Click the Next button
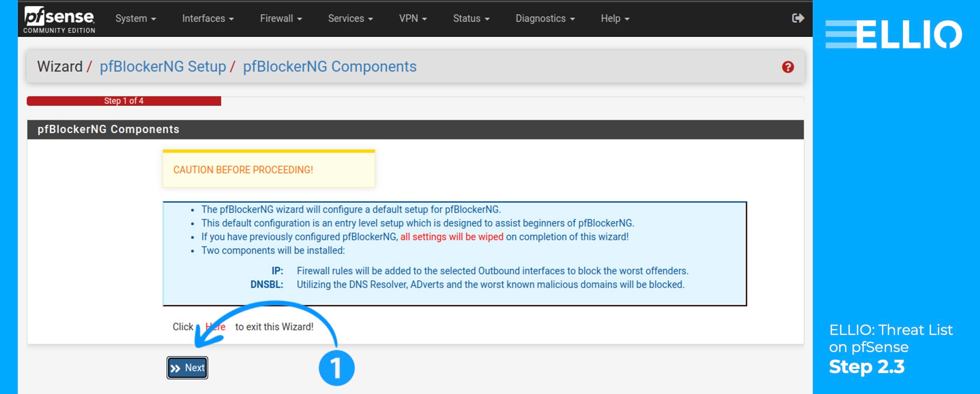This screenshot has width=980, height=394. click(187, 367)
